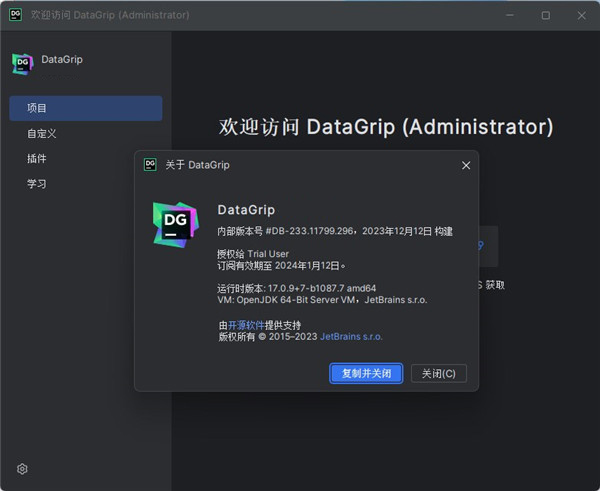This screenshot has width=600, height=491.
Task: Click the build number text #DB-233.11799.296
Action: [x=309, y=231]
